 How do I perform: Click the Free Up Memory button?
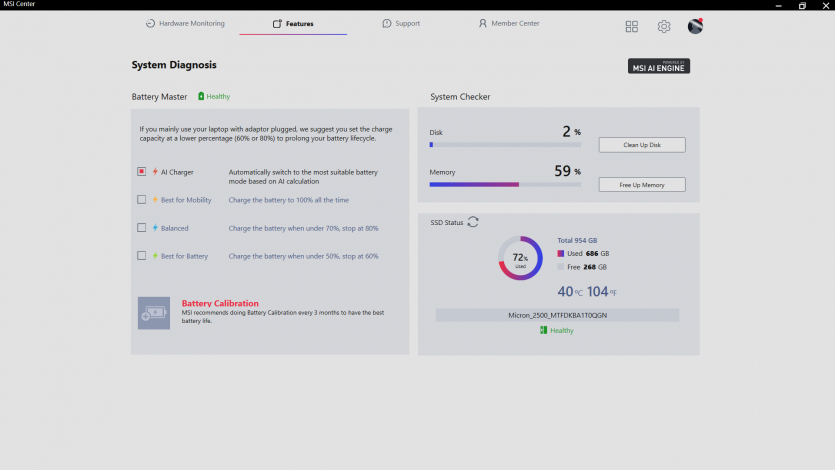[642, 185]
